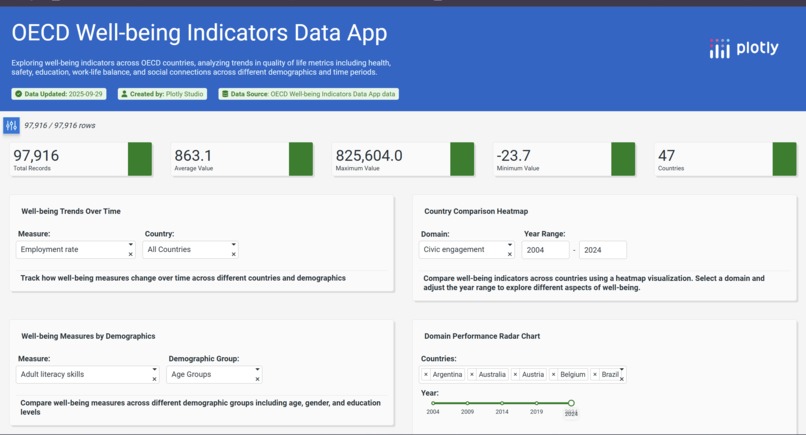Remove Australia from Countries selection

pyautogui.click(x=471, y=374)
